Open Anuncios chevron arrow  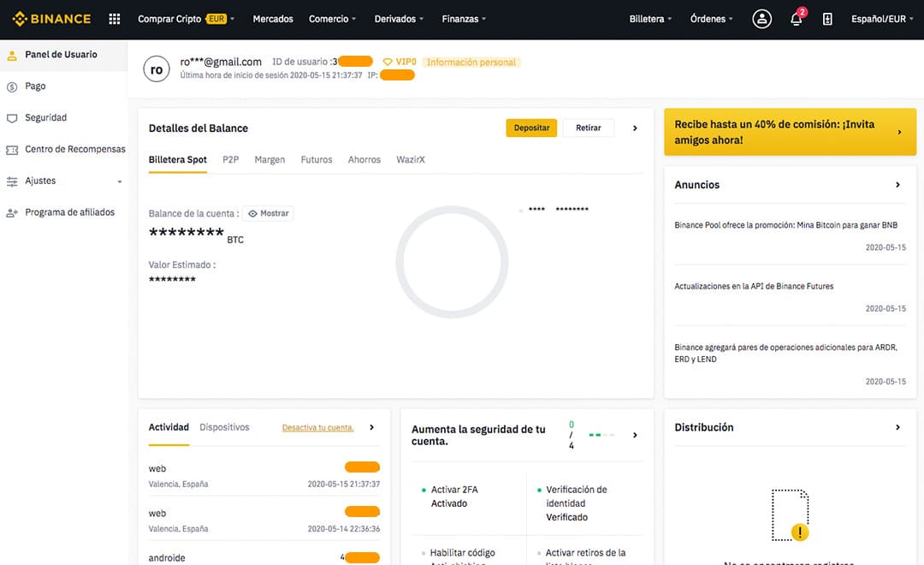pyautogui.click(x=897, y=185)
